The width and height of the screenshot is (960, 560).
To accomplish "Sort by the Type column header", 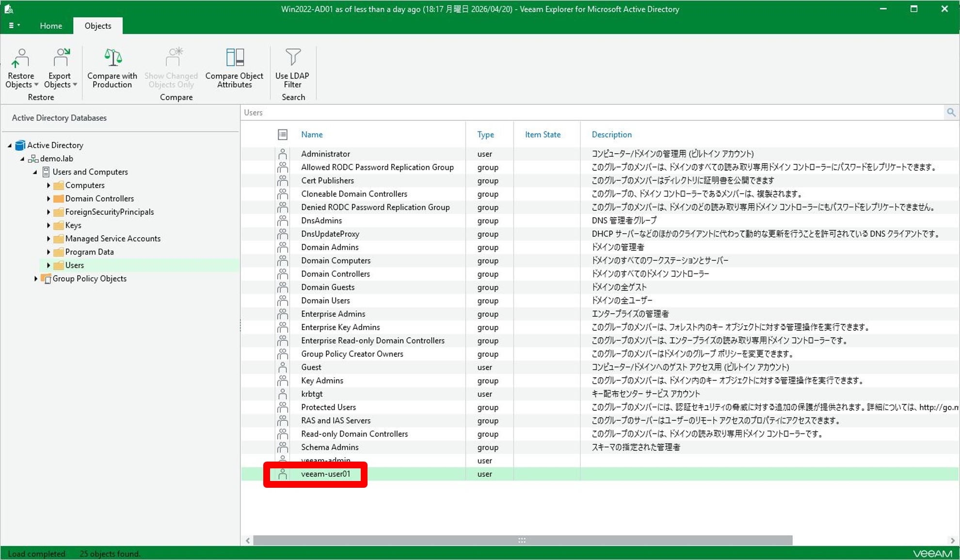I will coord(485,134).
